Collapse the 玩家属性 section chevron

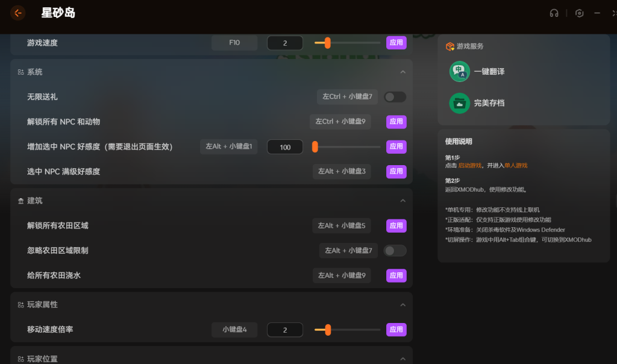click(x=402, y=305)
